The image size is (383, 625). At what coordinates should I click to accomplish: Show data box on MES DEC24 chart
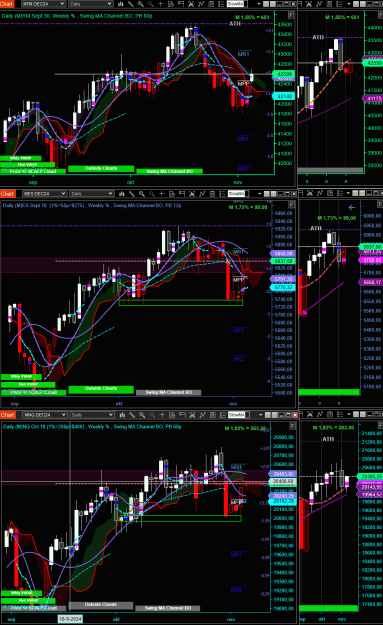click(172, 194)
